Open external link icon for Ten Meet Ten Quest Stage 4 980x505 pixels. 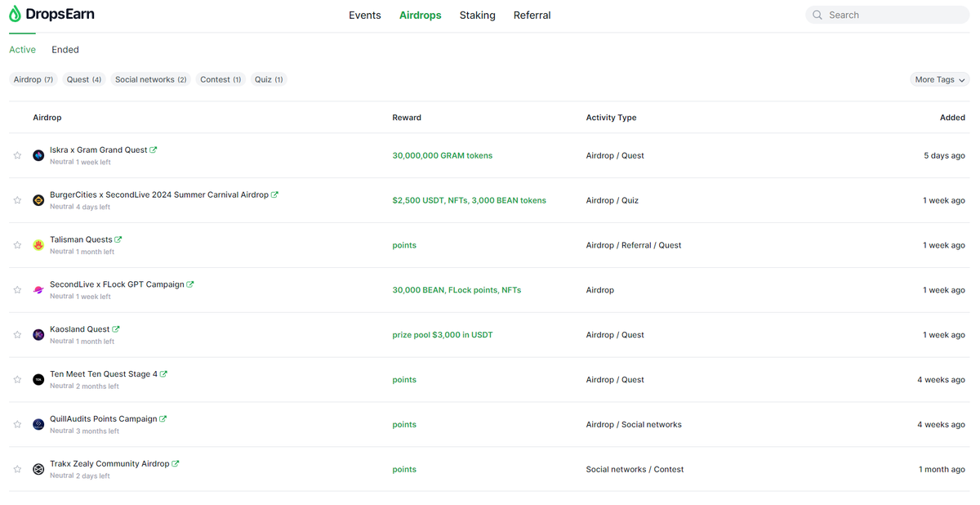(x=163, y=374)
